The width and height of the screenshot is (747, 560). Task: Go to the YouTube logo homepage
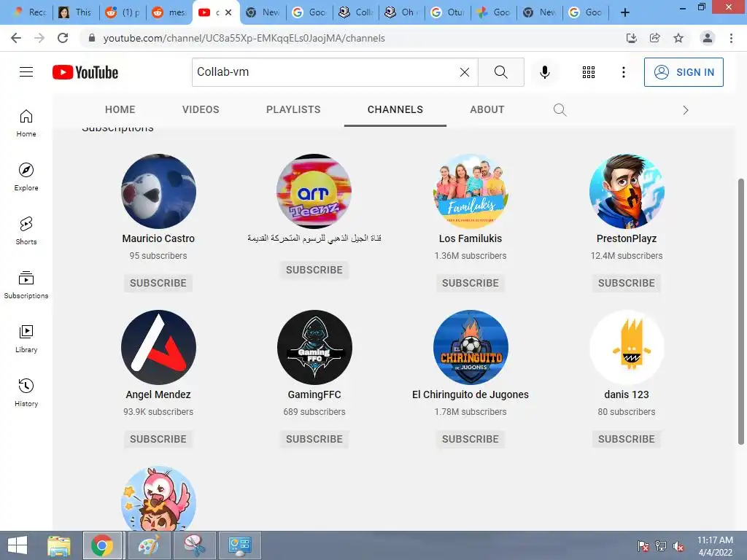point(85,72)
